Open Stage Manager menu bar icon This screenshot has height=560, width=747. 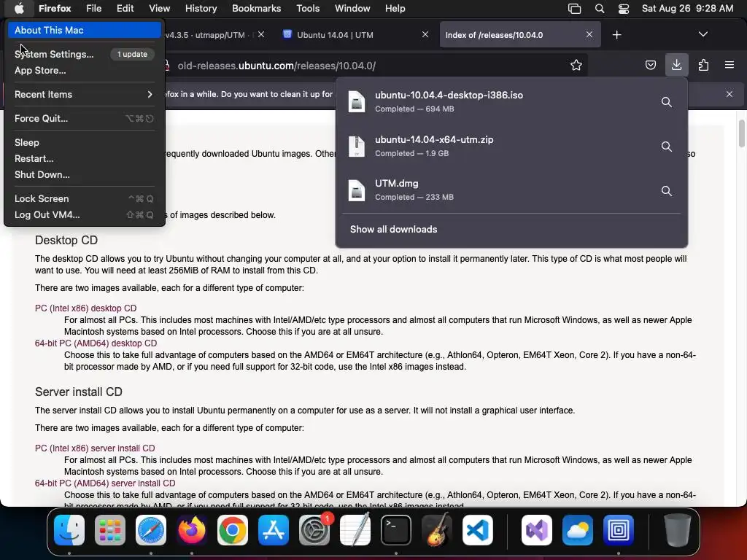(575, 9)
